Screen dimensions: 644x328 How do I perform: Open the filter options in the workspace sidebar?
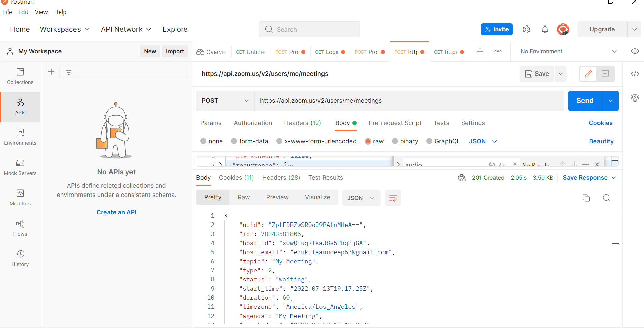[x=69, y=71]
